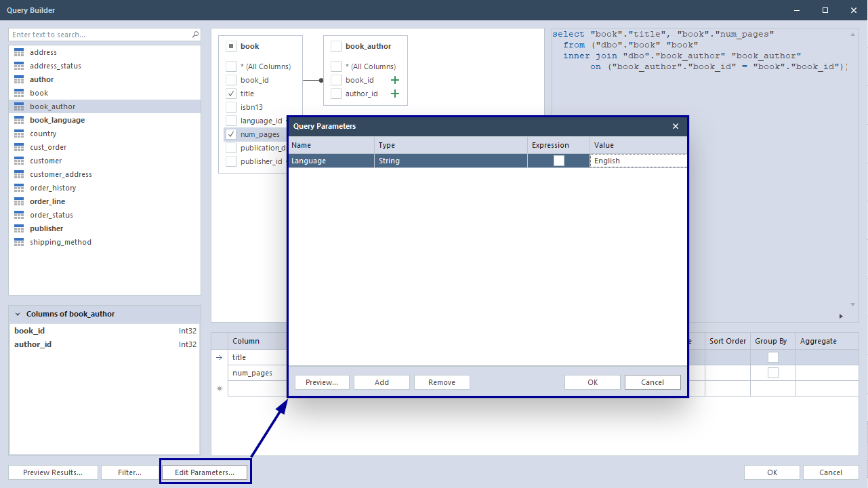Click the new row asterisk in grid
Image resolution: width=868 pixels, height=488 pixels.
pos(219,389)
